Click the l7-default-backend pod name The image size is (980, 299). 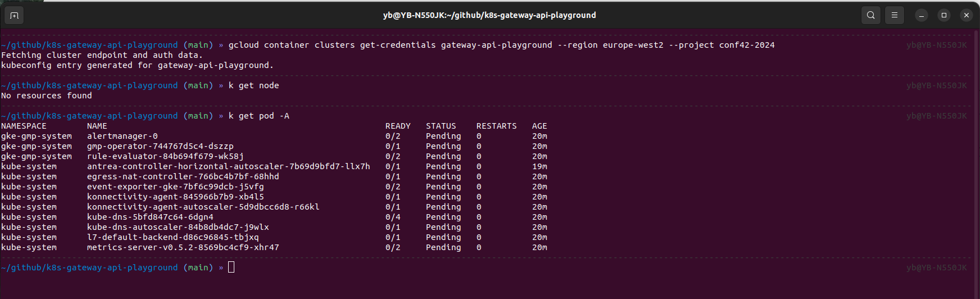pyautogui.click(x=173, y=237)
